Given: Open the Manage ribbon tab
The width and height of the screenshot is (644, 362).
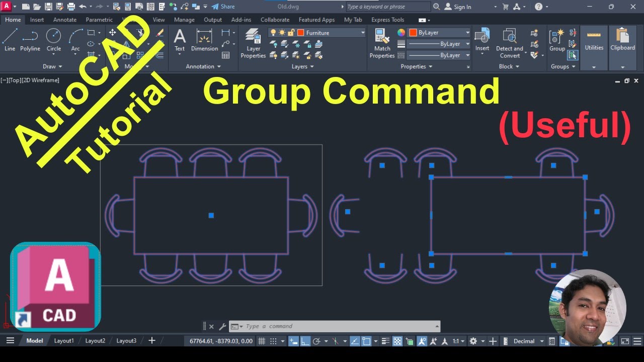Looking at the screenshot, I should click(x=184, y=20).
